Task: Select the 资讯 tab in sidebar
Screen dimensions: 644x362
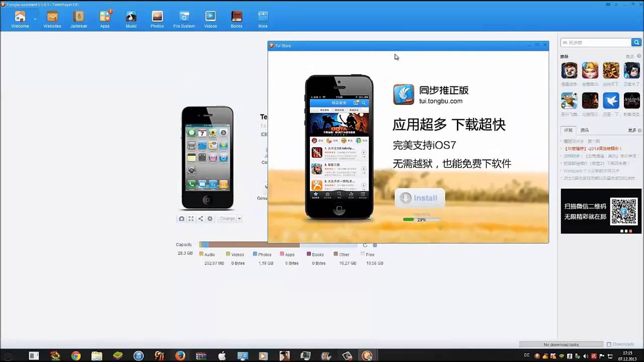Action: coord(584,130)
